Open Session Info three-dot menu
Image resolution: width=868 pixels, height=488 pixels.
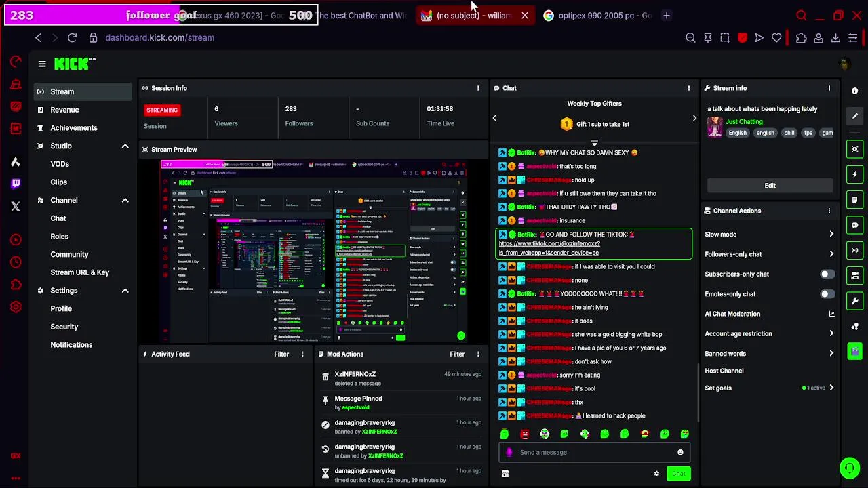pos(478,88)
